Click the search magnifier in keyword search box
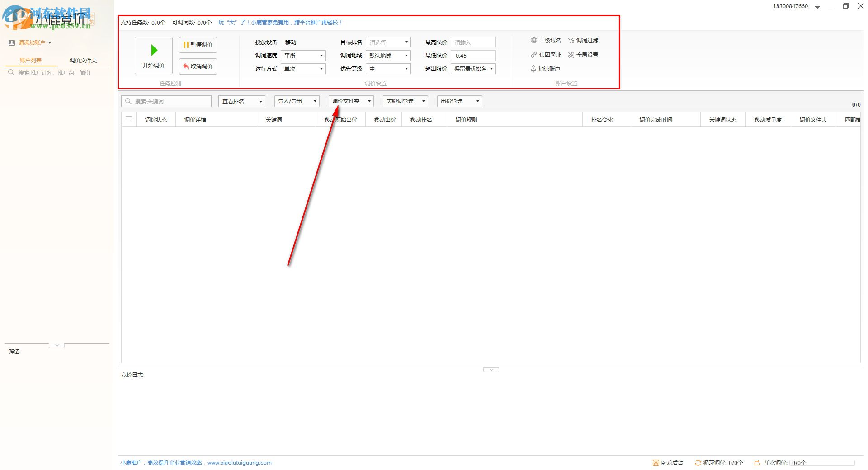The image size is (868, 470). tap(128, 102)
